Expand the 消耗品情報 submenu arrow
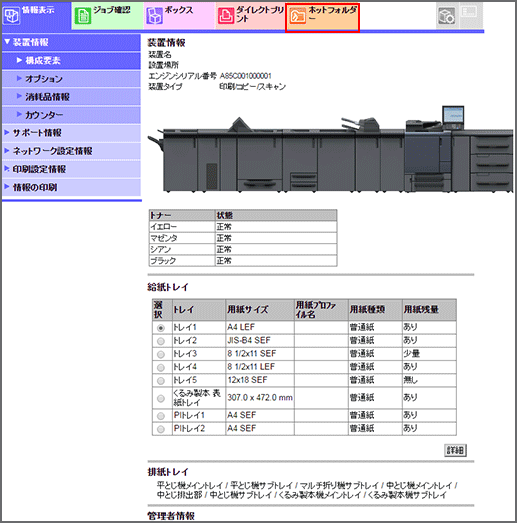The image size is (517, 523). coord(19,96)
